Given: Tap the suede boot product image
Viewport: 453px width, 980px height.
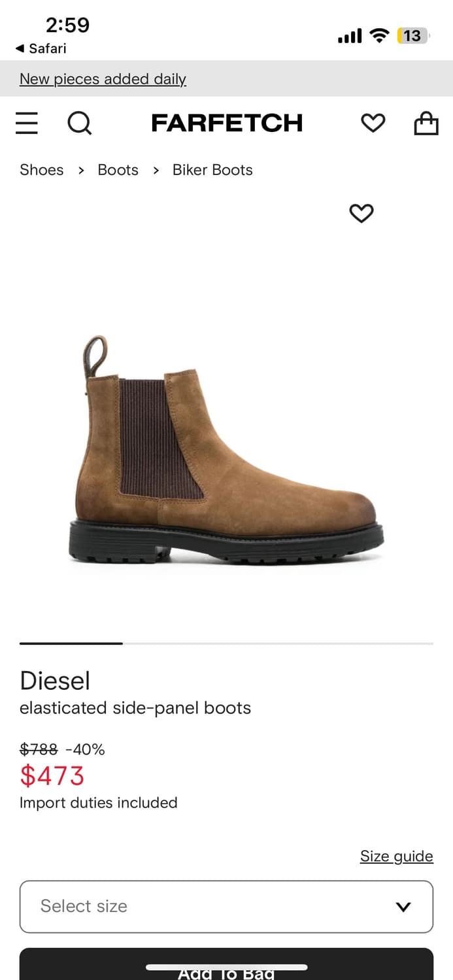Looking at the screenshot, I should [226, 451].
